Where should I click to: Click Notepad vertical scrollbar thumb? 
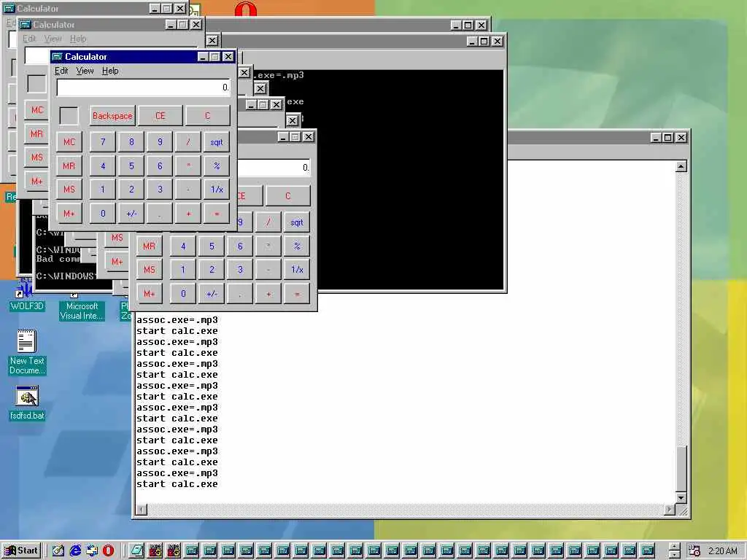tap(681, 469)
